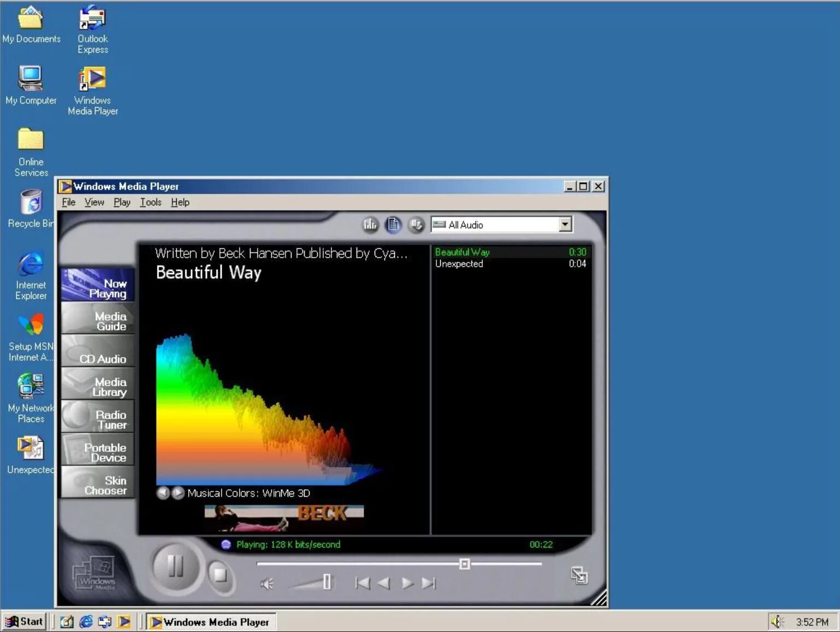The width and height of the screenshot is (840, 632).
Task: Click Windows Media Player taskbar button
Action: (211, 622)
